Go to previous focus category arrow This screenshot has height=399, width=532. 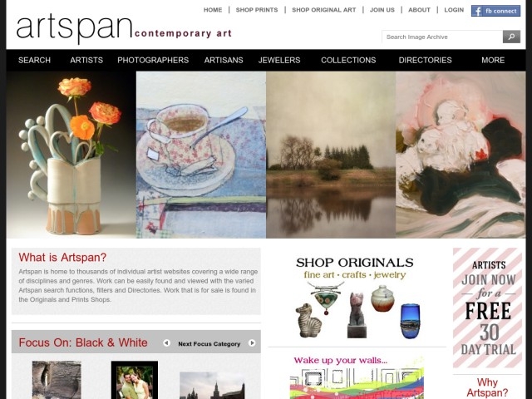166,343
